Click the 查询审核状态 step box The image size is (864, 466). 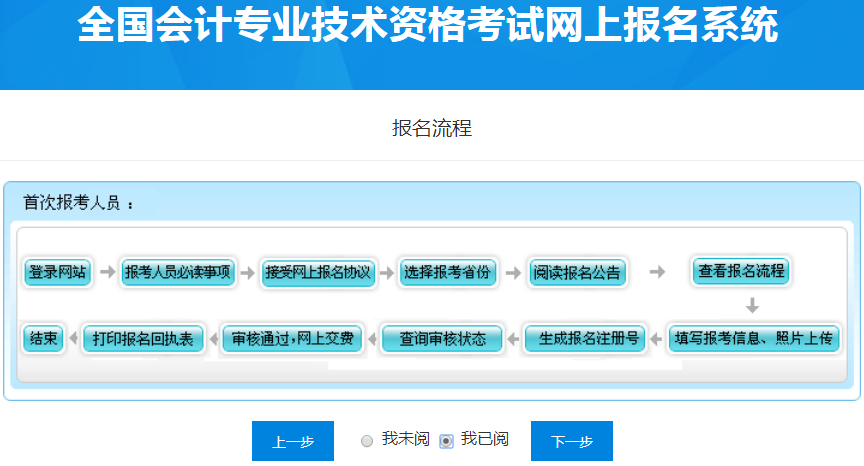click(x=442, y=339)
